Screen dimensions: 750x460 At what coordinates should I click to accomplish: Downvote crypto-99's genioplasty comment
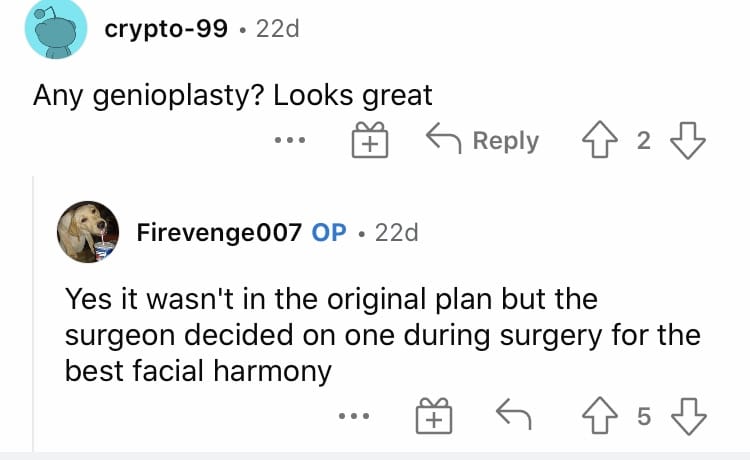[688, 141]
